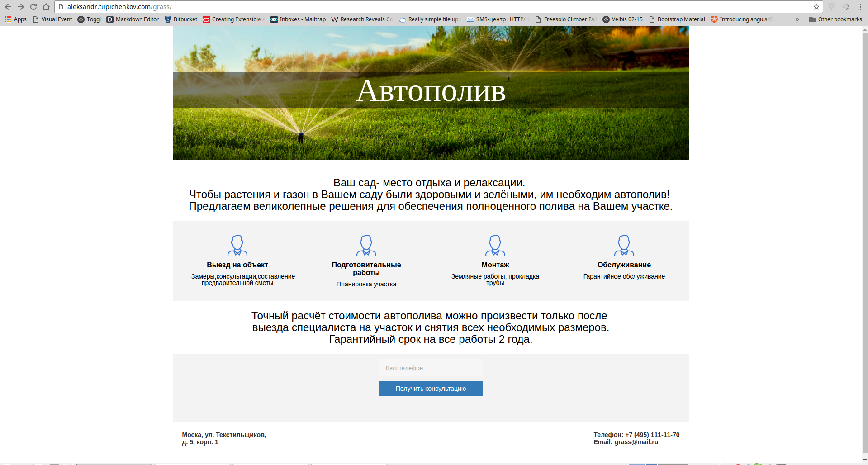The width and height of the screenshot is (868, 465).
Task: Go to the browser home page
Action: 46,7
